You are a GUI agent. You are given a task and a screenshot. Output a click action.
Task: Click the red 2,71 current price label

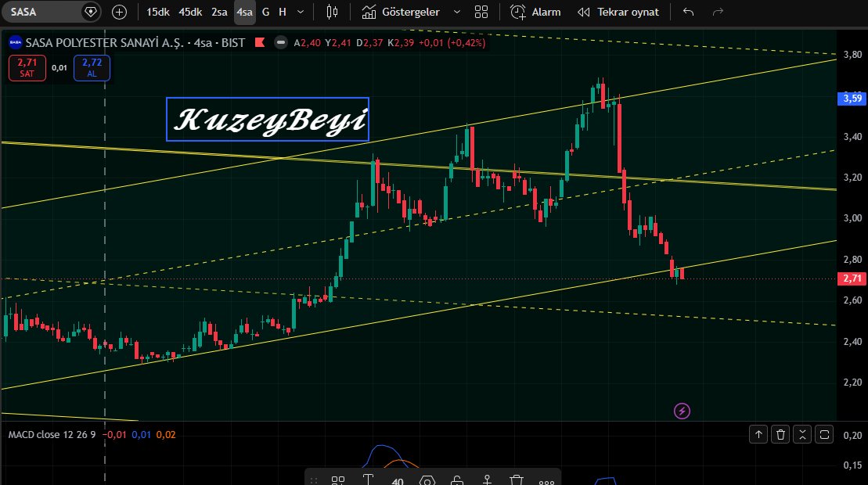852,278
